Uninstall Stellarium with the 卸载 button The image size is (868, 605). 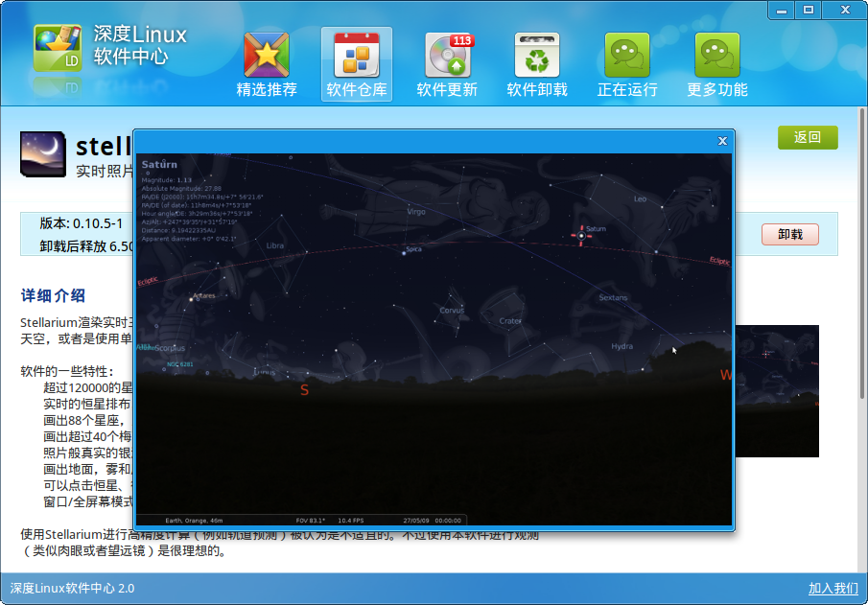(790, 234)
